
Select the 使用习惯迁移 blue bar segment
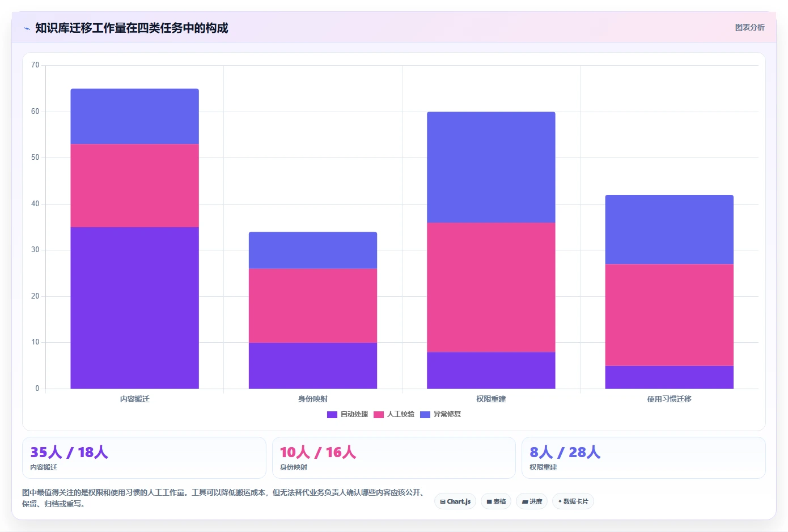[670, 229]
